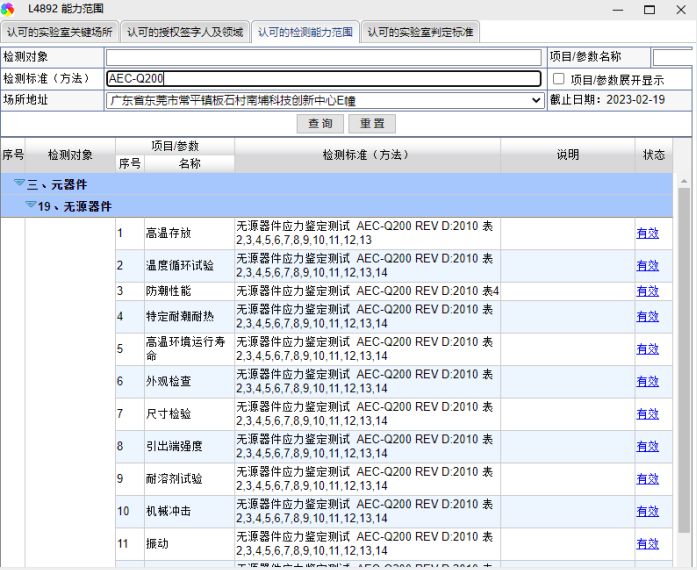Open 有效 link in 机械冲击 row
The height and width of the screenshot is (570, 697).
(647, 511)
